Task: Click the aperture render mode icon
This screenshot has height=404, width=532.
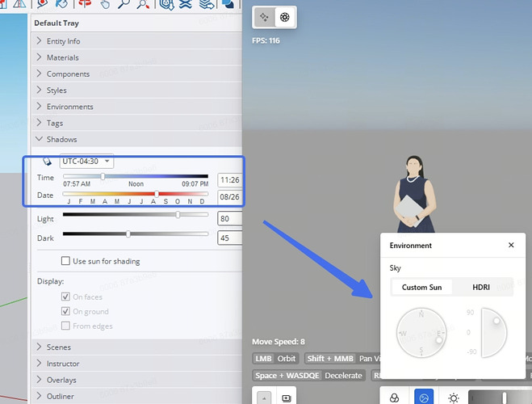Action: [x=285, y=17]
